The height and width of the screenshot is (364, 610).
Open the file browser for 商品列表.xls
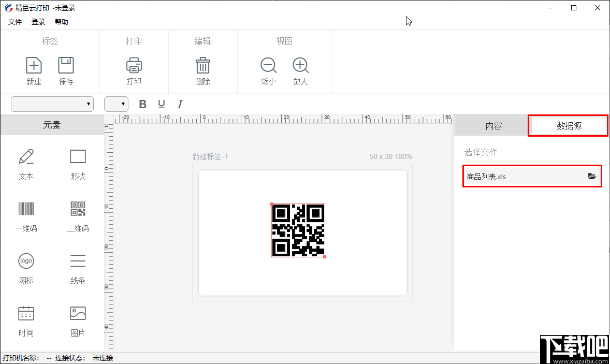pos(591,176)
